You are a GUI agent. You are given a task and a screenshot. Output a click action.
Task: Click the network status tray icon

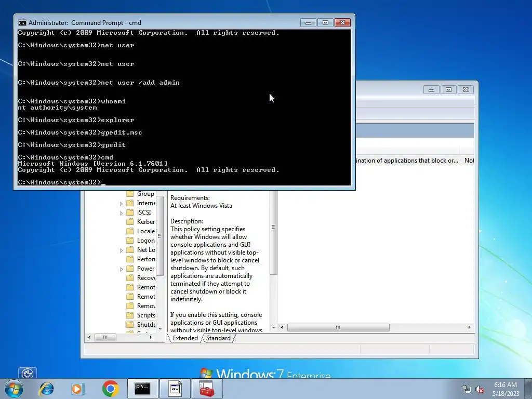467,389
